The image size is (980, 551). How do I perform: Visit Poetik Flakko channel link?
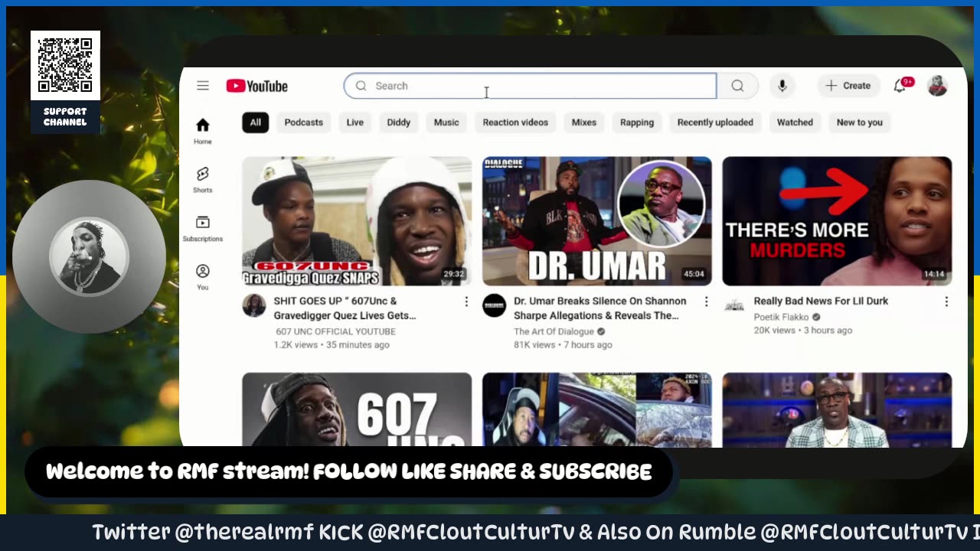click(781, 317)
